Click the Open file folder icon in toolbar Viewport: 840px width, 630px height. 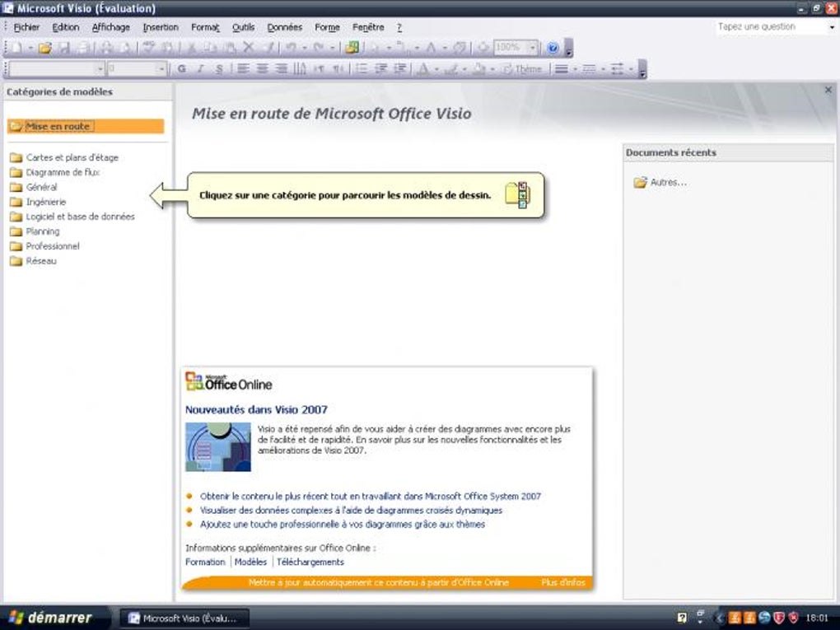(45, 49)
